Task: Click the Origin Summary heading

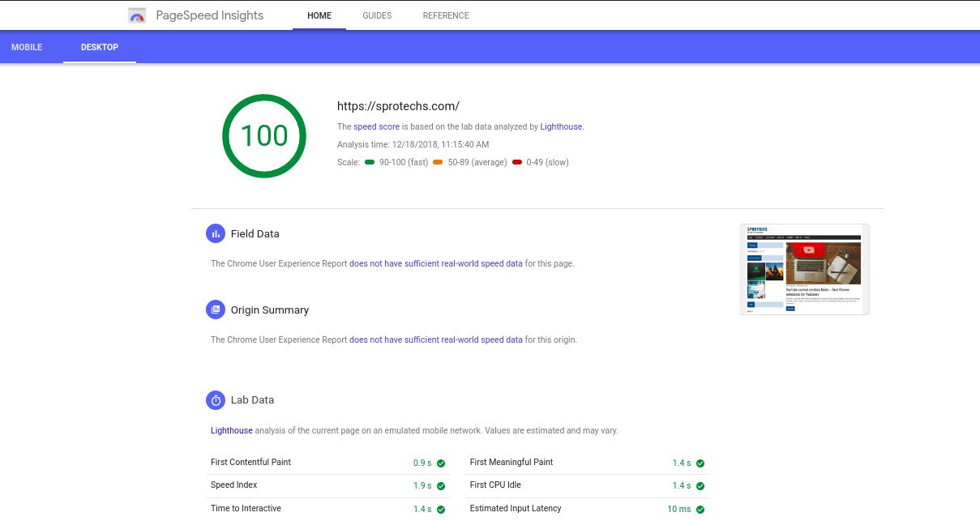Action: tap(270, 310)
